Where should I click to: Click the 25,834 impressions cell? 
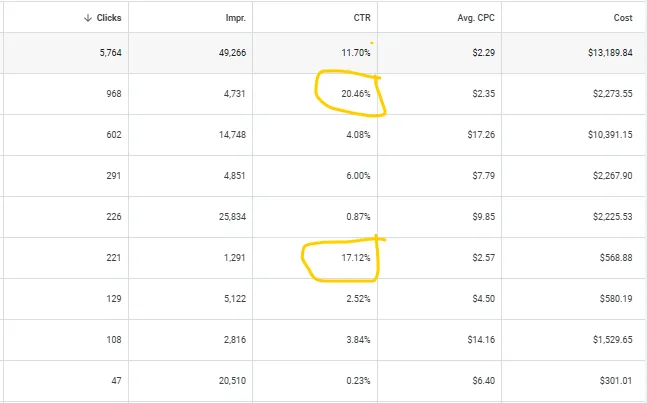(229, 217)
